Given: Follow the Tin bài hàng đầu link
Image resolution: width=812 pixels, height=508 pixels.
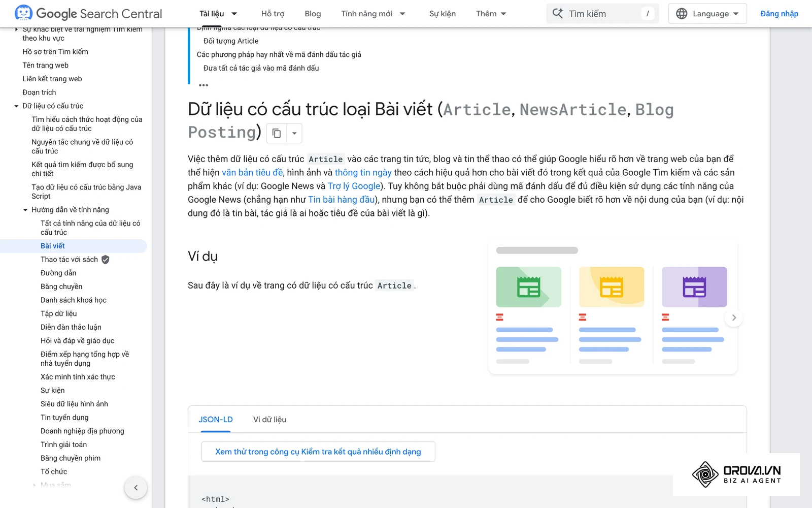Looking at the screenshot, I should pyautogui.click(x=342, y=200).
